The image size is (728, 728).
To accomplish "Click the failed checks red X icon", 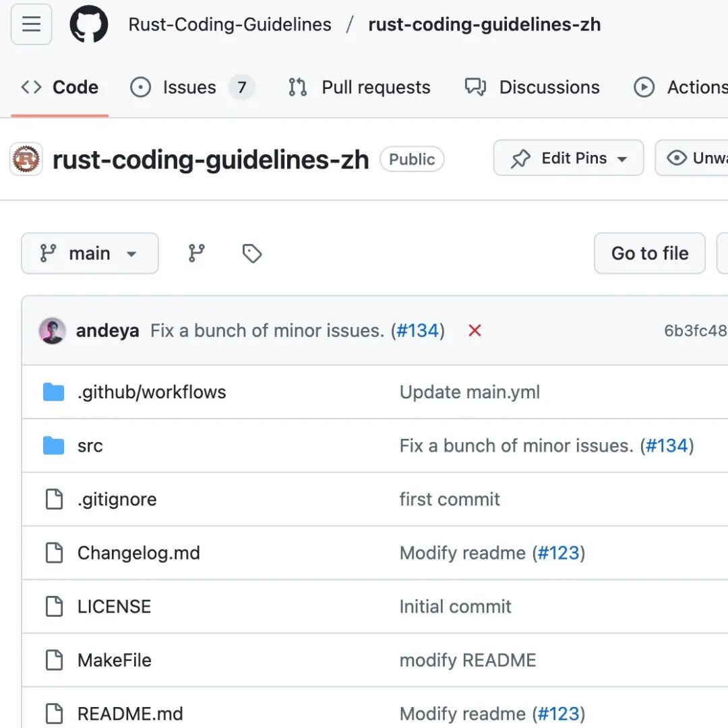I will tap(475, 330).
